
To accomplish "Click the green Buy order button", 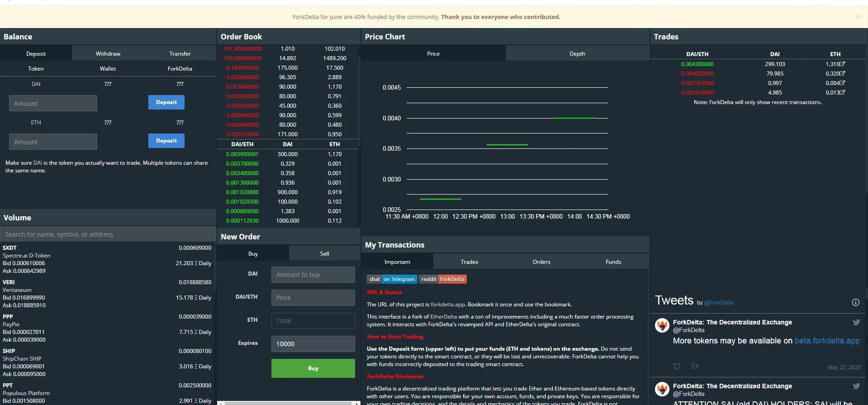I will pos(313,368).
